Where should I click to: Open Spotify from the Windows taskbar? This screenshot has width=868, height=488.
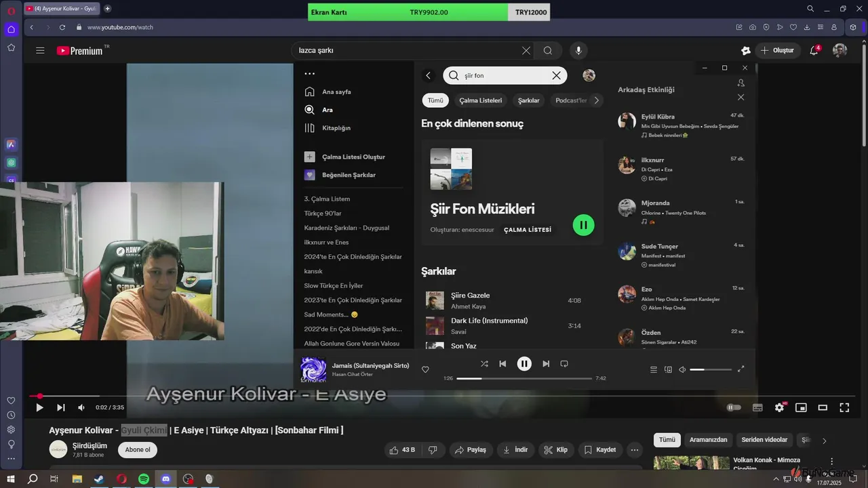144,479
